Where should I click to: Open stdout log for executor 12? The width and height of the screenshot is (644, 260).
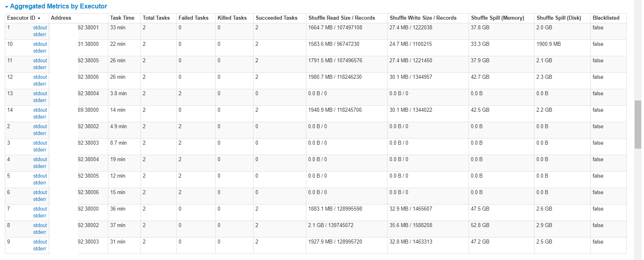[x=40, y=77]
